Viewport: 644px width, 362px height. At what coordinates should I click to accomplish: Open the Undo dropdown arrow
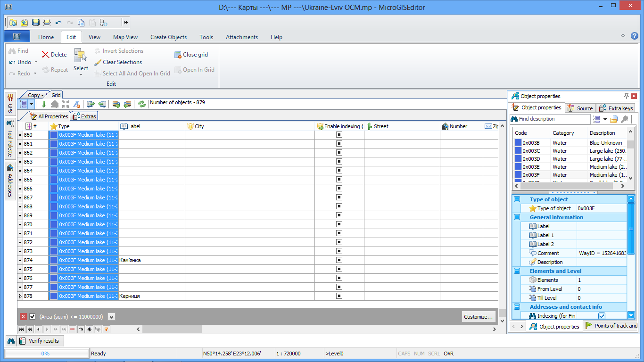coord(36,62)
